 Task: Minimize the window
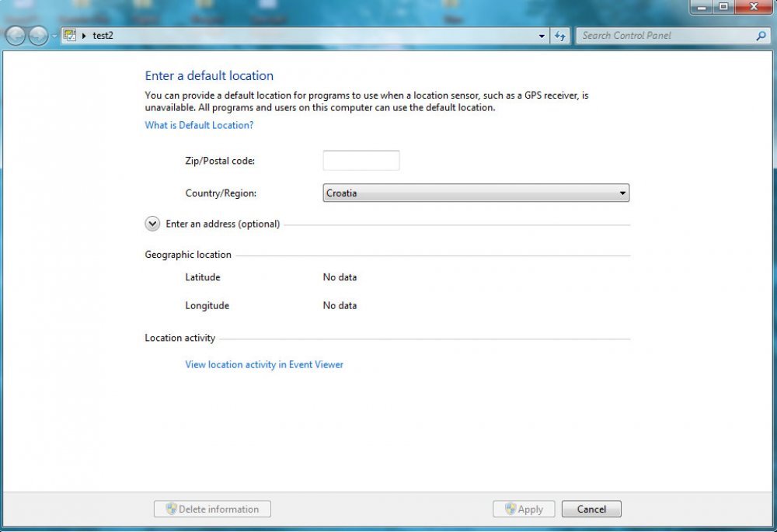click(x=701, y=7)
